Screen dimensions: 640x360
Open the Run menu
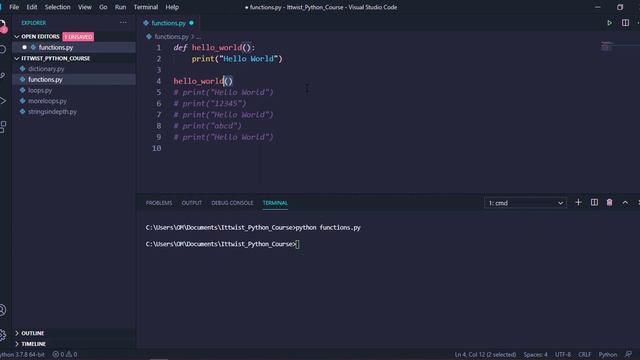[120, 7]
